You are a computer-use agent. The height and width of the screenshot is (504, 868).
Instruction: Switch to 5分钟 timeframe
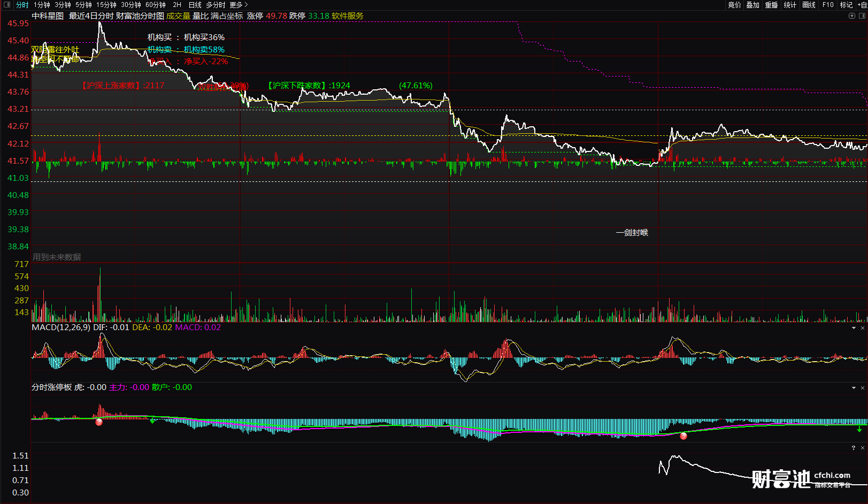83,5
